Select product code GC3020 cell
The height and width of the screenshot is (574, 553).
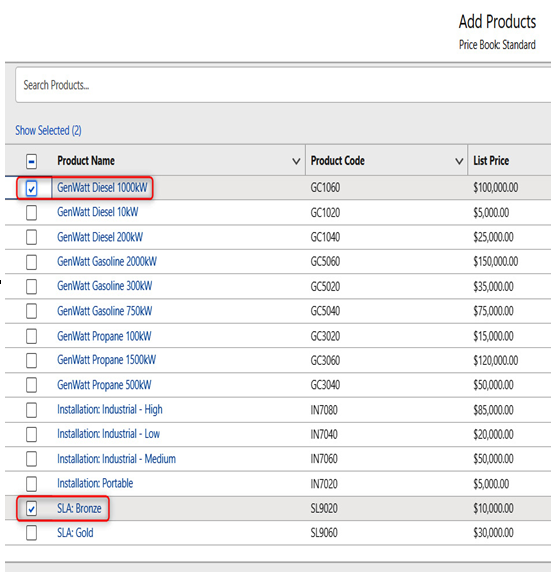tap(325, 336)
